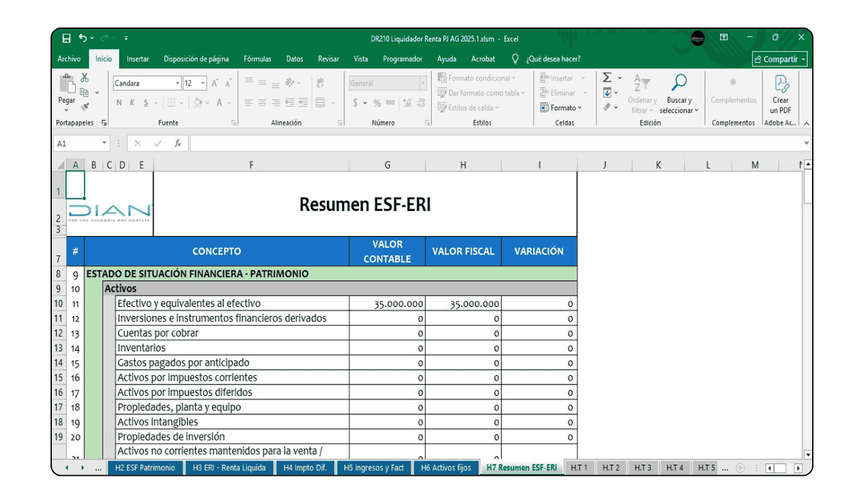Open the Fórmulas ribbon tab
This screenshot has width=864, height=504.
257,59
